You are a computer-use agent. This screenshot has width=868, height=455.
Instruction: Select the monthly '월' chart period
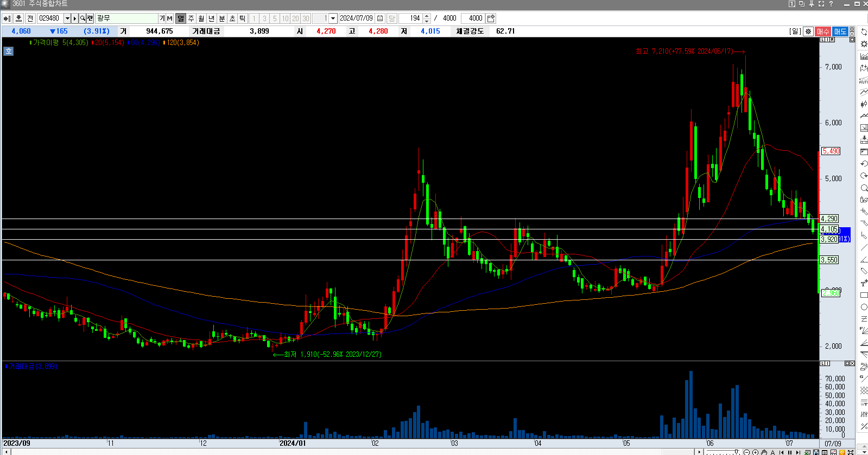click(x=201, y=18)
